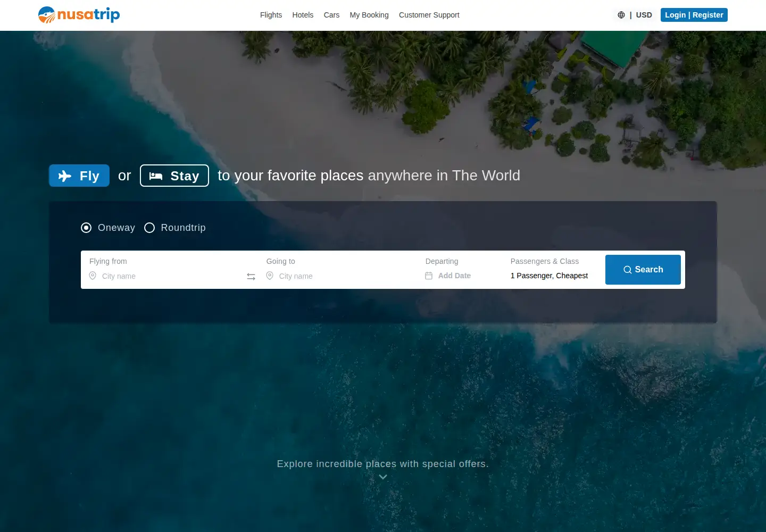
Task: Click the nusatrip logo
Action: pyautogui.click(x=79, y=15)
